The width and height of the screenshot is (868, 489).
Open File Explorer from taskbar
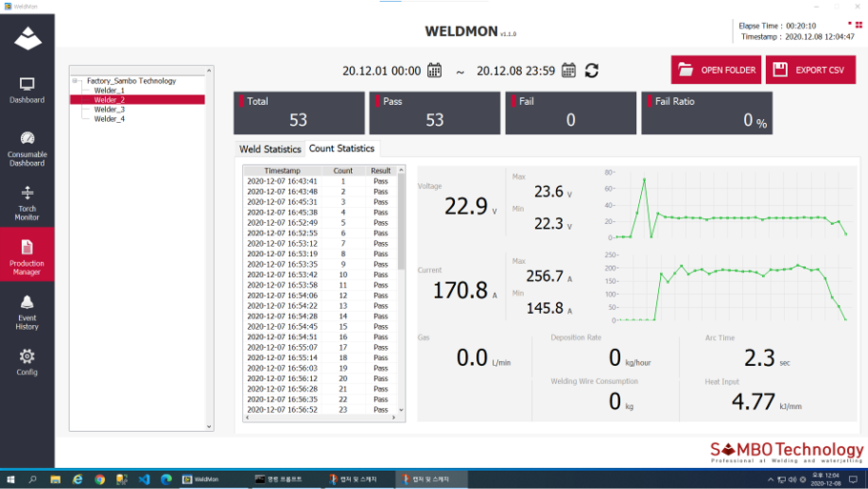click(55, 479)
